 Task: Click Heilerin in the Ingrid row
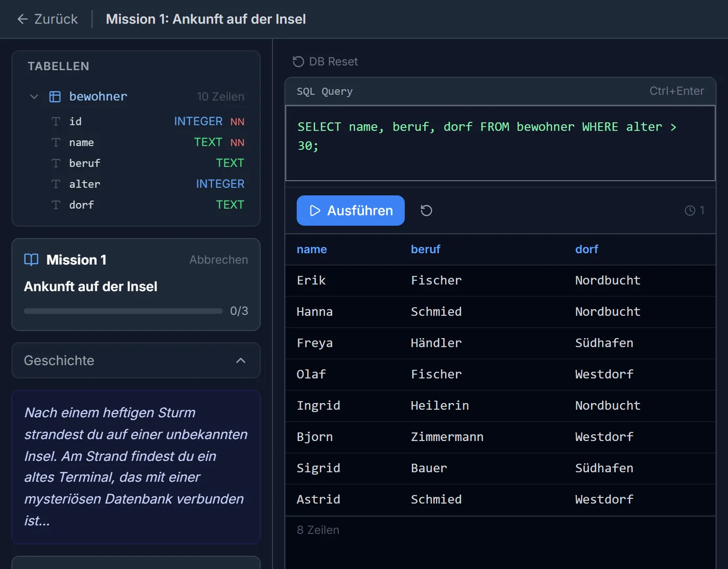click(440, 406)
